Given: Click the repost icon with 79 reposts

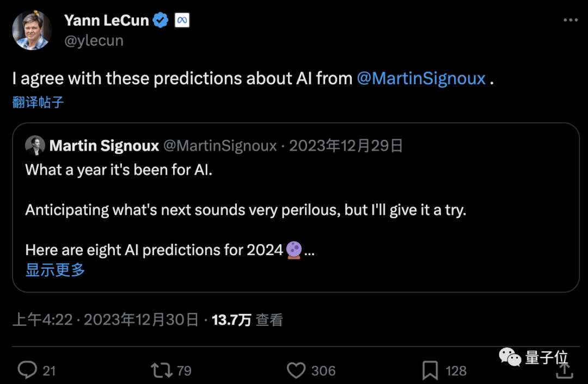Looking at the screenshot, I should pyautogui.click(x=161, y=370).
